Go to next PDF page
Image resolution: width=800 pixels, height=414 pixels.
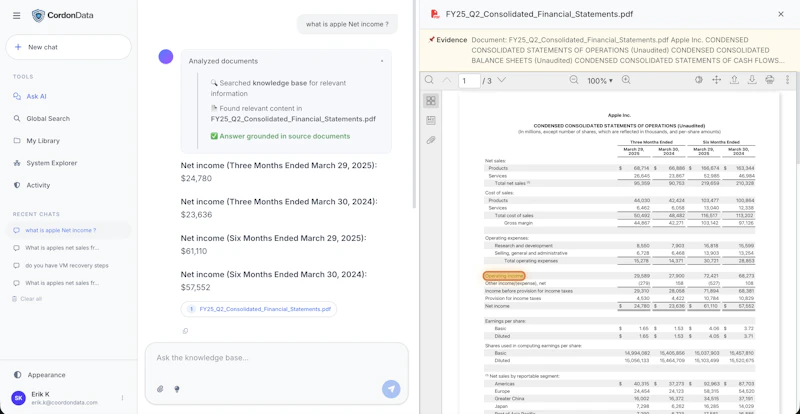coord(502,80)
